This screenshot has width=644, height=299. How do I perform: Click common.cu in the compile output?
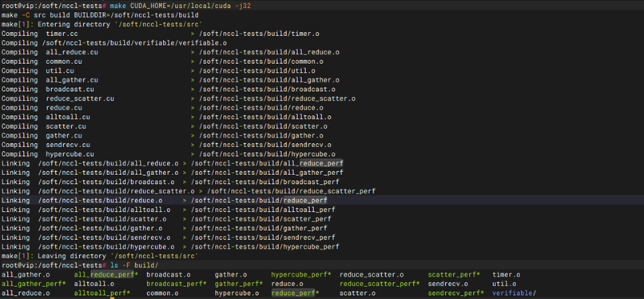pos(64,62)
